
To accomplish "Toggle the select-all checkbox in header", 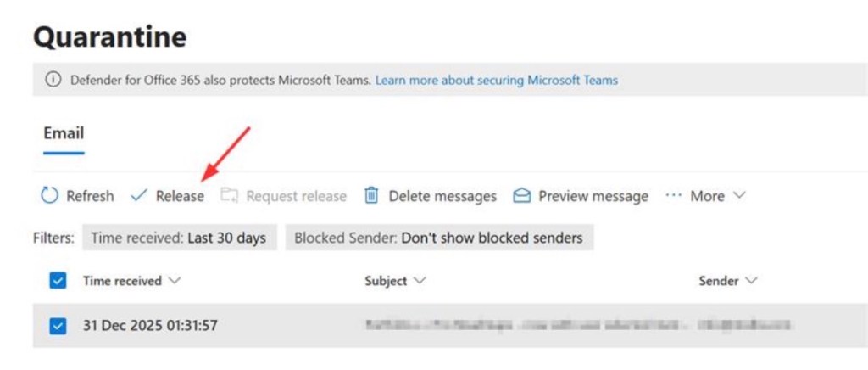I will point(58,281).
